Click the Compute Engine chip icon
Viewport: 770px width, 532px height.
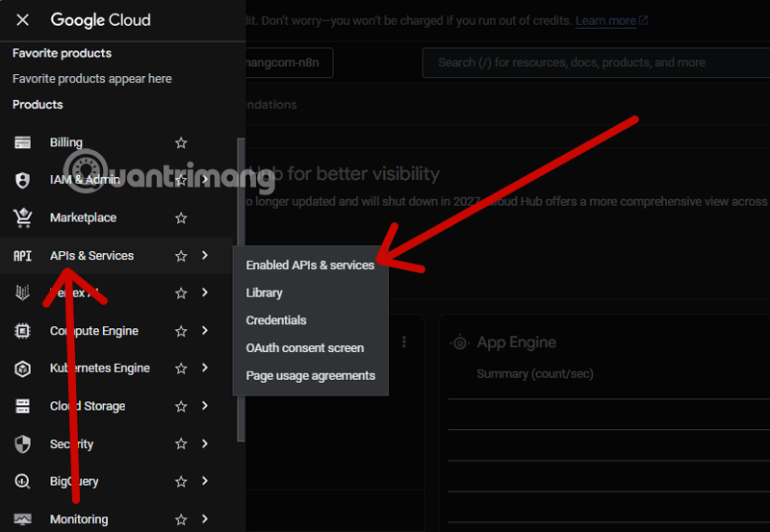[22, 331]
